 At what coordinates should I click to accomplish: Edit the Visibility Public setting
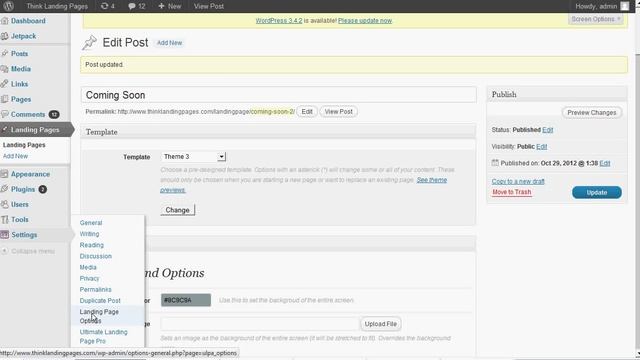(542, 146)
